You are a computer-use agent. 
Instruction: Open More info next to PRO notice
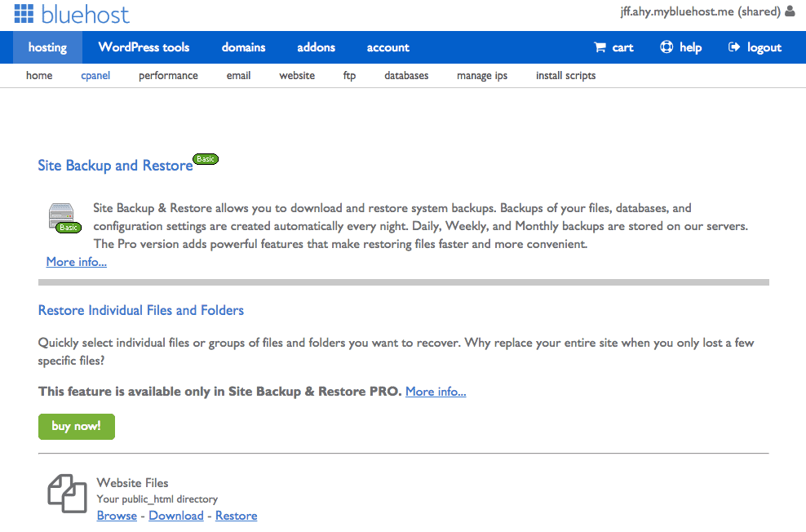436,391
